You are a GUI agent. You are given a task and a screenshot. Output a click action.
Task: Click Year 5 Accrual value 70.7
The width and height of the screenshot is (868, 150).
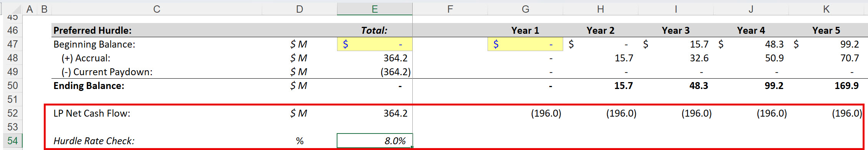click(x=850, y=58)
